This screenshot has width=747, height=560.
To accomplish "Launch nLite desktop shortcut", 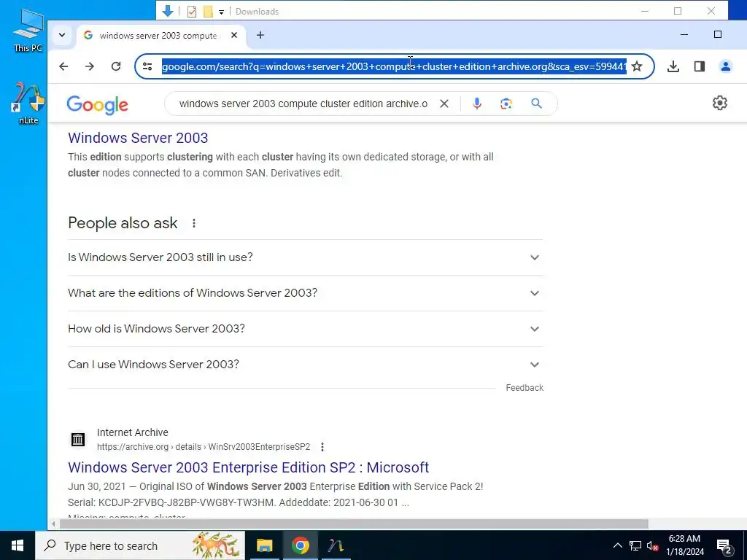I will point(28,103).
